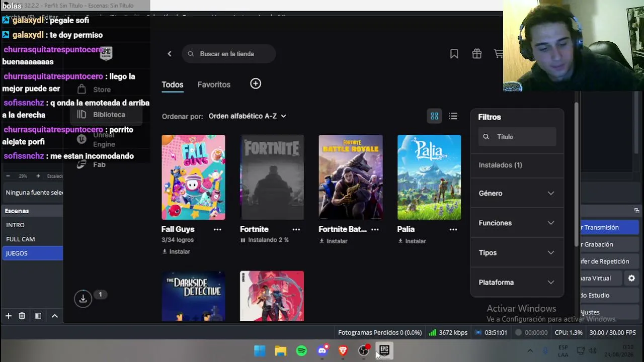Select the Favoritos library tab
Image resolution: width=644 pixels, height=362 pixels.
click(x=214, y=84)
